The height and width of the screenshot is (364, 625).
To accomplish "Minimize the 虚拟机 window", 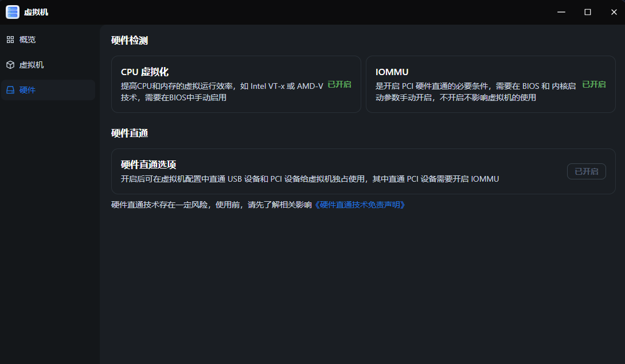I will (x=561, y=12).
